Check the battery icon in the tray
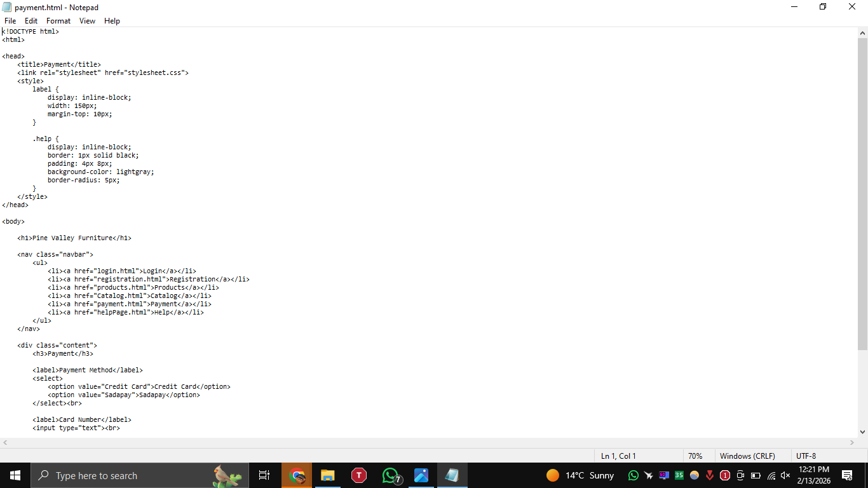This screenshot has height=488, width=868. (x=756, y=475)
